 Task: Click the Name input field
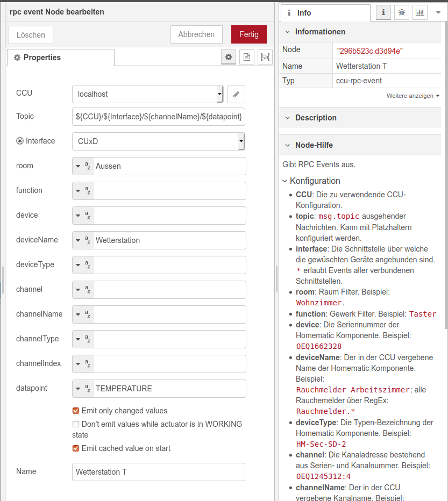pos(158,472)
